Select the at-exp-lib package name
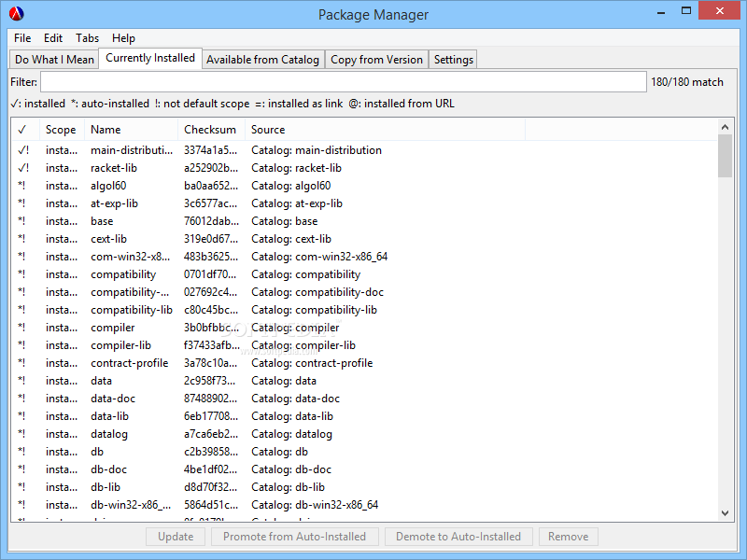747x560 pixels. click(114, 203)
